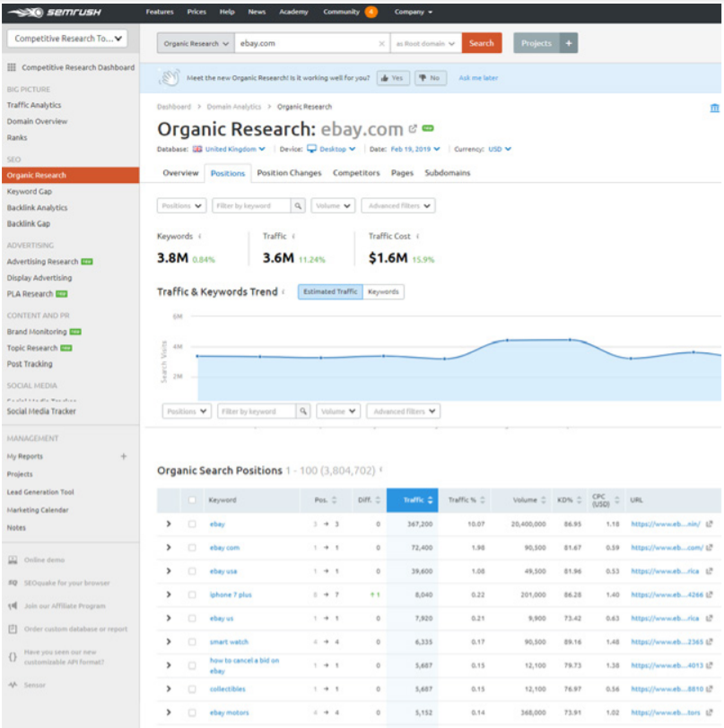Switch to the Position Changes tab

[x=289, y=173]
